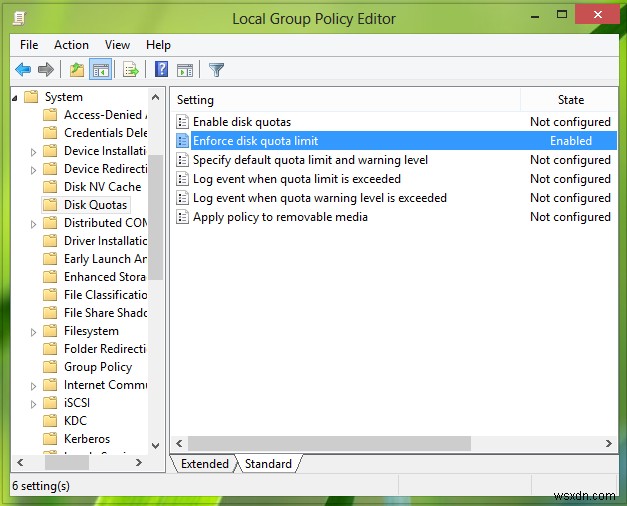Click the Export List toolbar icon
Viewport: 627px width, 506px height.
[130, 70]
